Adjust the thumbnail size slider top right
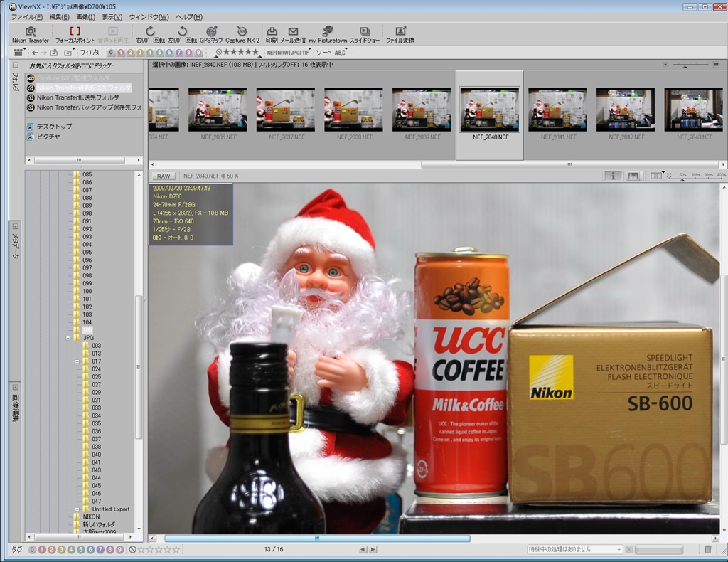This screenshot has height=562, width=728. tap(690, 65)
